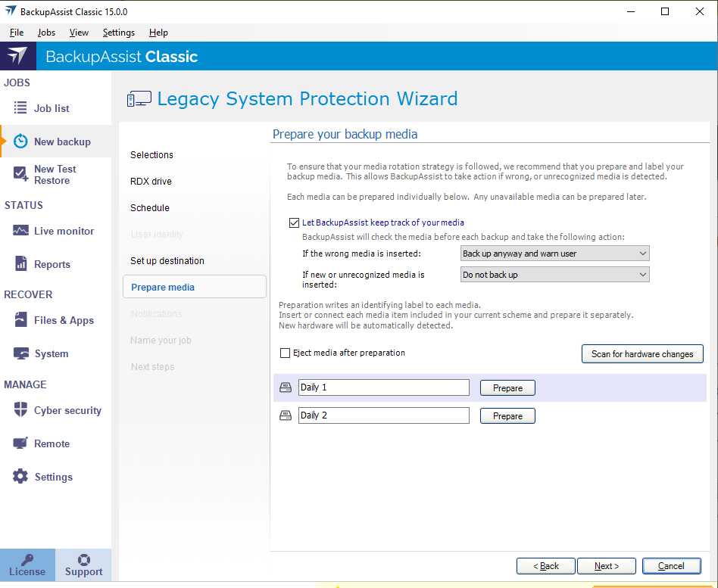Uncheck Let BackupAssist keep track of media

tap(295, 222)
